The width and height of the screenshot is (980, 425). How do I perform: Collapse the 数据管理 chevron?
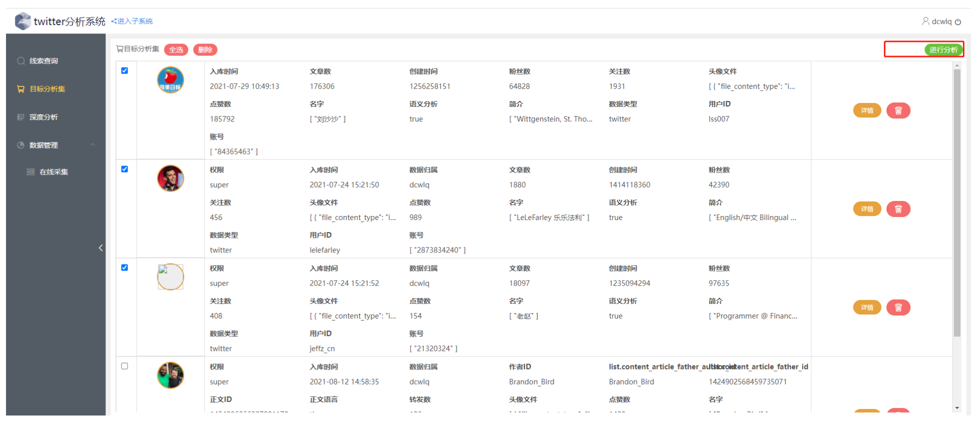[x=93, y=145]
